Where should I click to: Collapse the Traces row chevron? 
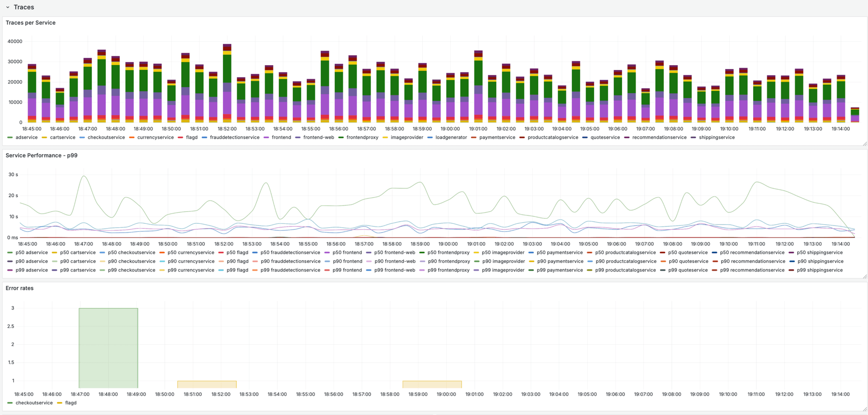click(x=8, y=7)
